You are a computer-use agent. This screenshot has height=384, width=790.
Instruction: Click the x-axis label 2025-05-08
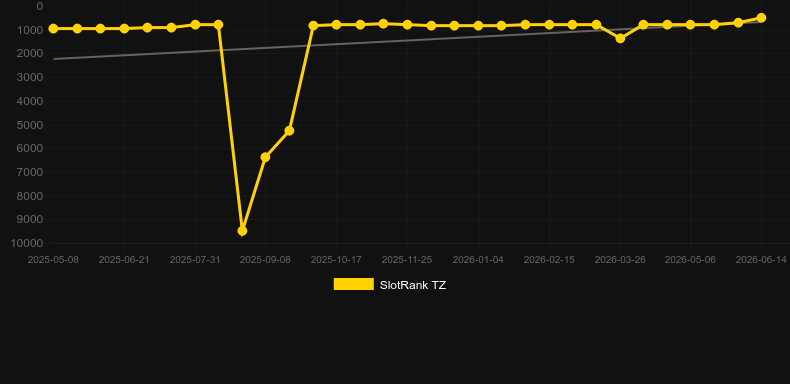click(x=53, y=260)
